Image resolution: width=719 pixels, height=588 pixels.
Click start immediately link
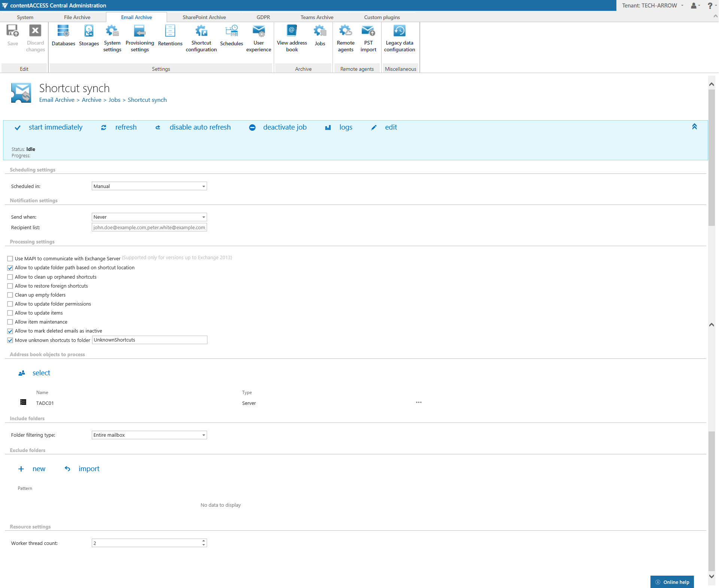(x=55, y=127)
